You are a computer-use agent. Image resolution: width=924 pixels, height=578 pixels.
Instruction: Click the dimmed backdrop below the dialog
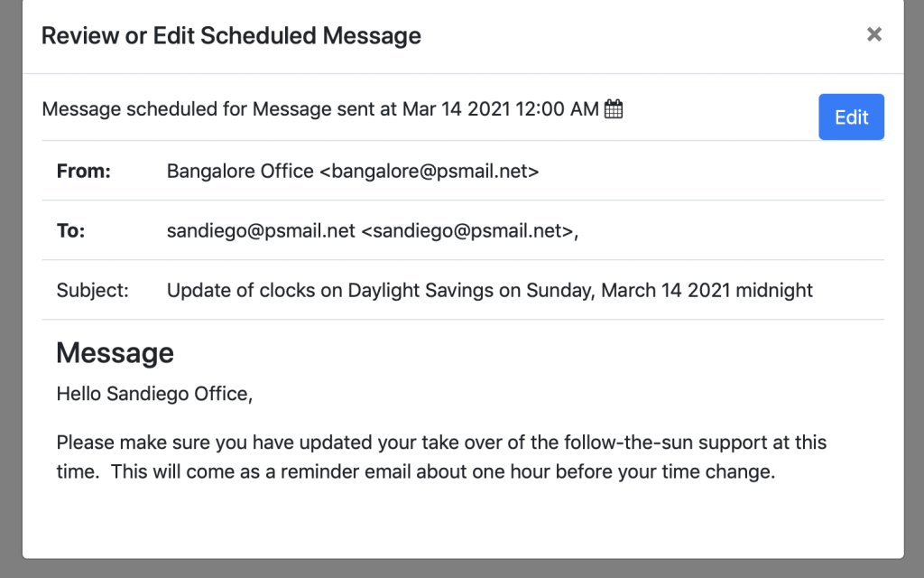(462, 569)
